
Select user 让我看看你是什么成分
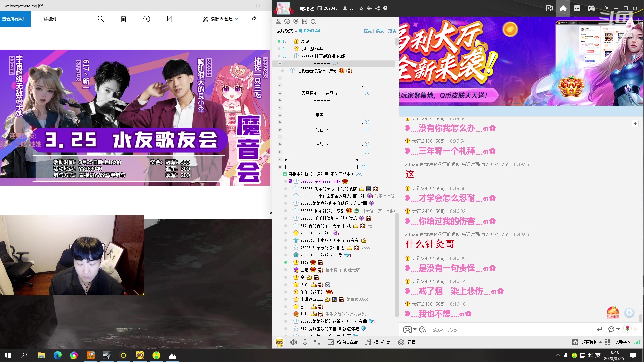[317, 71]
